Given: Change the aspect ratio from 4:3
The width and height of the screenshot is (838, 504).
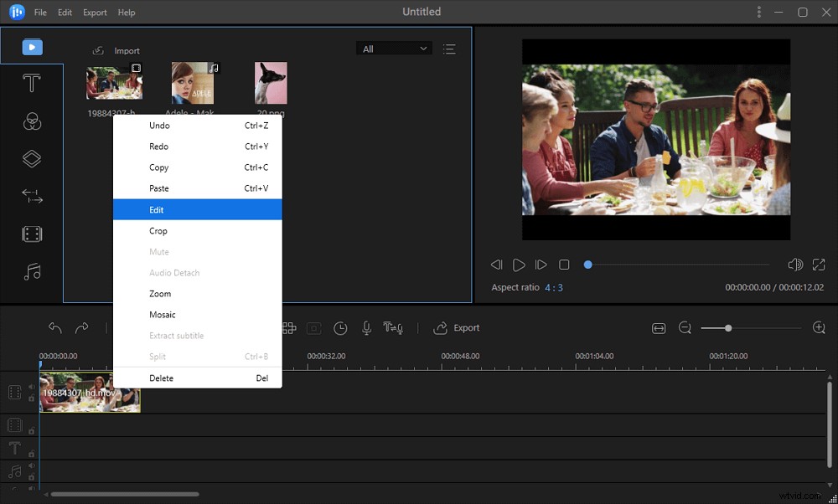Looking at the screenshot, I should pyautogui.click(x=552, y=287).
